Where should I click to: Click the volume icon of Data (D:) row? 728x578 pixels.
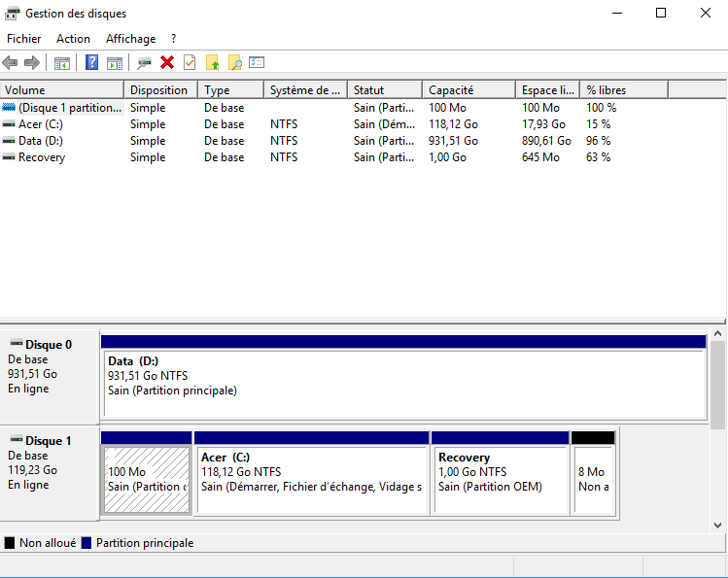pyautogui.click(x=9, y=141)
